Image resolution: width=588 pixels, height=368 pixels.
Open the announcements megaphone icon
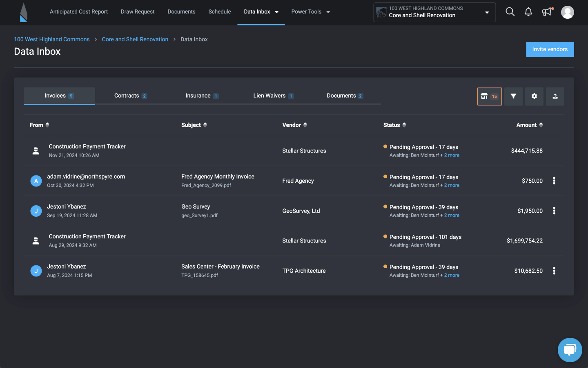tap(548, 12)
